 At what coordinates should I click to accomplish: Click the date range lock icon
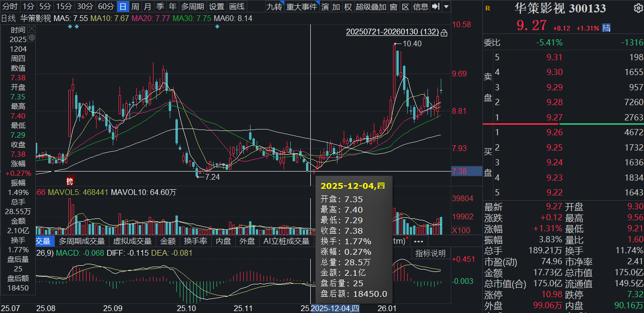coord(444,32)
